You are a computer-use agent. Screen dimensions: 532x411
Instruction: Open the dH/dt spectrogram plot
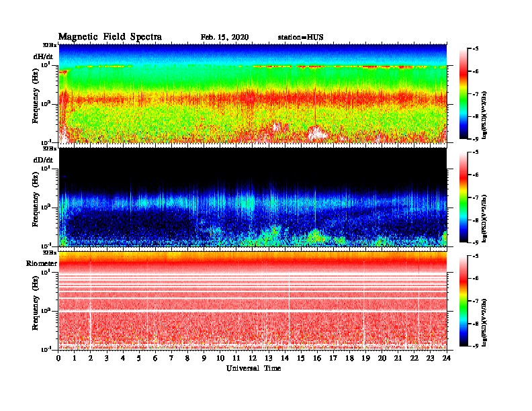253,93
